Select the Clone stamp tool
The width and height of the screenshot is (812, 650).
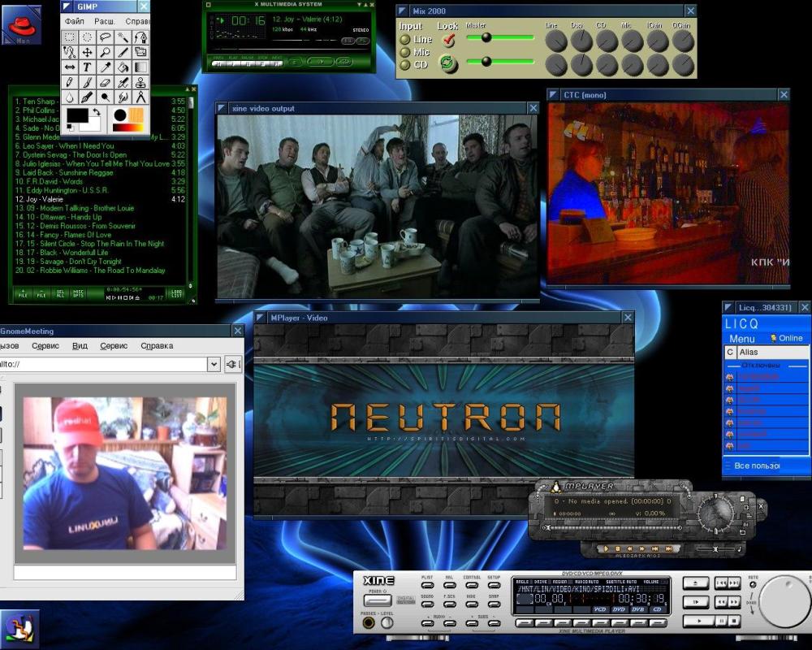140,82
